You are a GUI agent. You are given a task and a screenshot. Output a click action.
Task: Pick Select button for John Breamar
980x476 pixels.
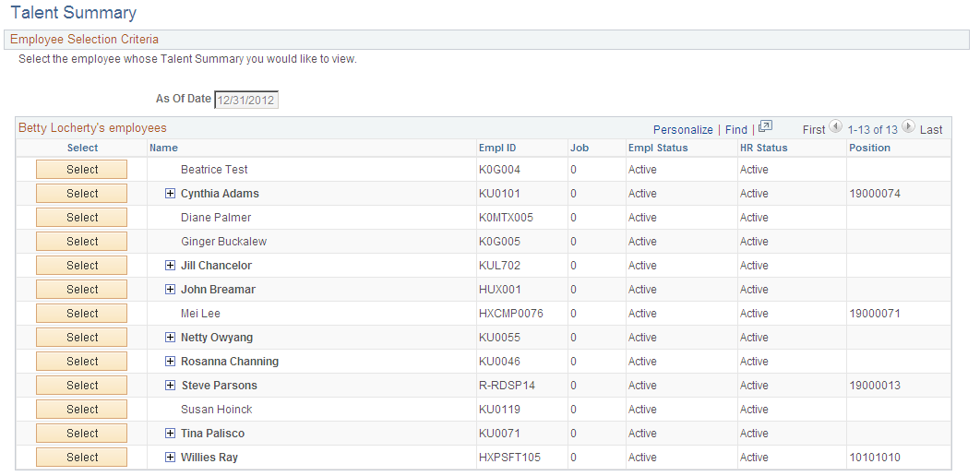pyautogui.click(x=82, y=290)
